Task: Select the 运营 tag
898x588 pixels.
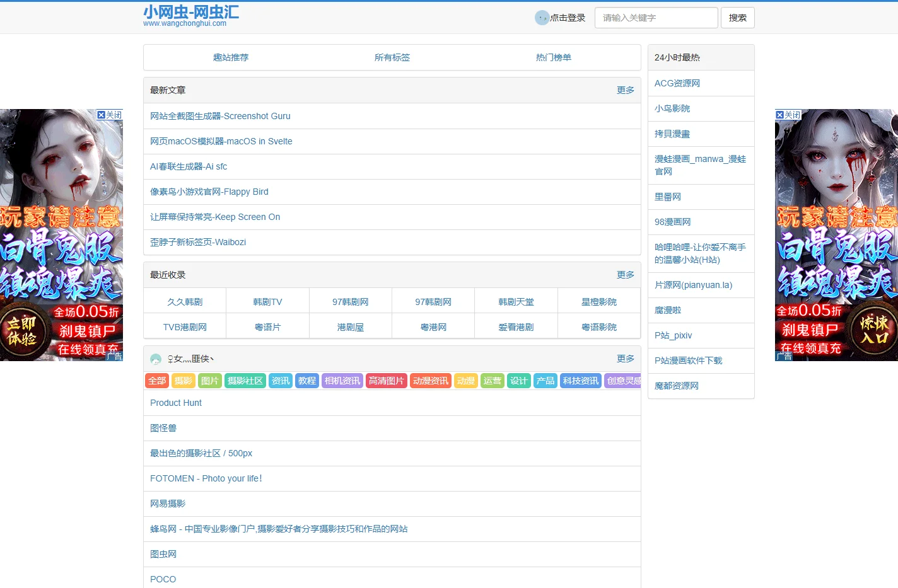Action: 493,381
